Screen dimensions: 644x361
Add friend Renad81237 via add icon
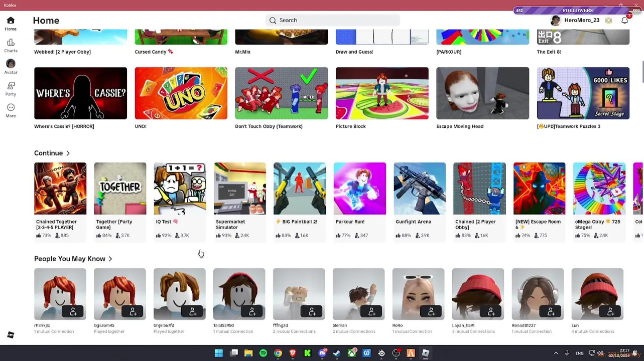click(551, 312)
